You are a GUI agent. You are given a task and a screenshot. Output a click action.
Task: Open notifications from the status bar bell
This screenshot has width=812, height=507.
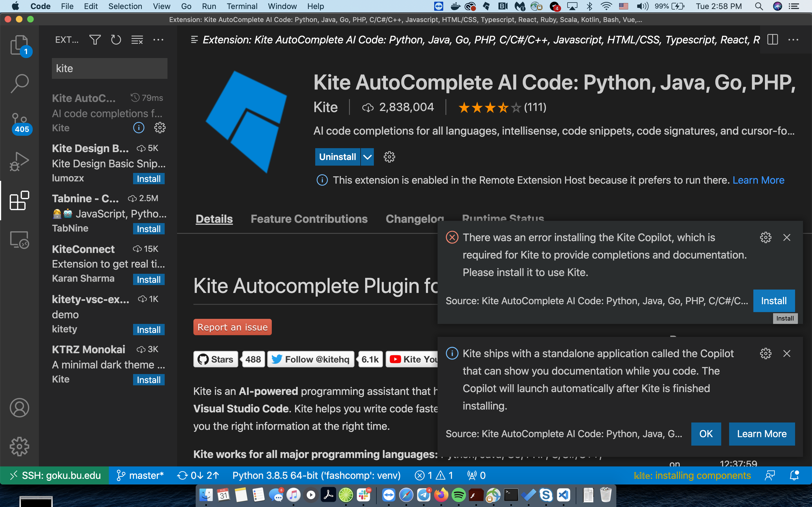(x=794, y=475)
